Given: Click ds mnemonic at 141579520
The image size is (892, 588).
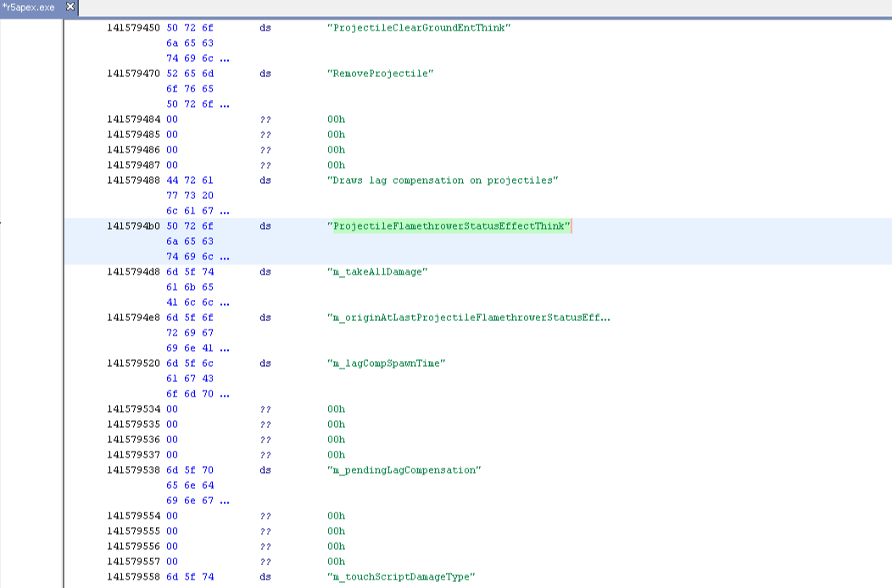Looking at the screenshot, I should 265,363.
